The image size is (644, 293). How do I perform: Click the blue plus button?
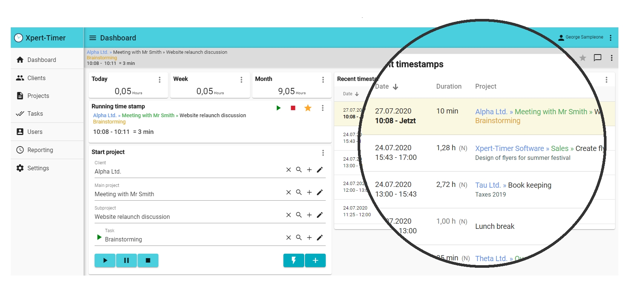(315, 260)
